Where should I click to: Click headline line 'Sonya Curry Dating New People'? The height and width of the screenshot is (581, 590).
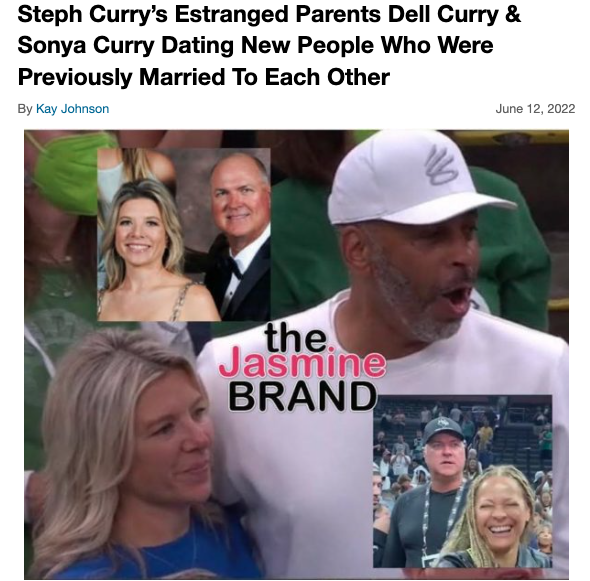pyautogui.click(x=255, y=46)
